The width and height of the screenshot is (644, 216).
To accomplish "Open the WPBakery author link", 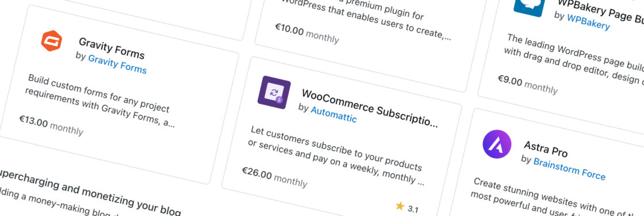I will (588, 21).
